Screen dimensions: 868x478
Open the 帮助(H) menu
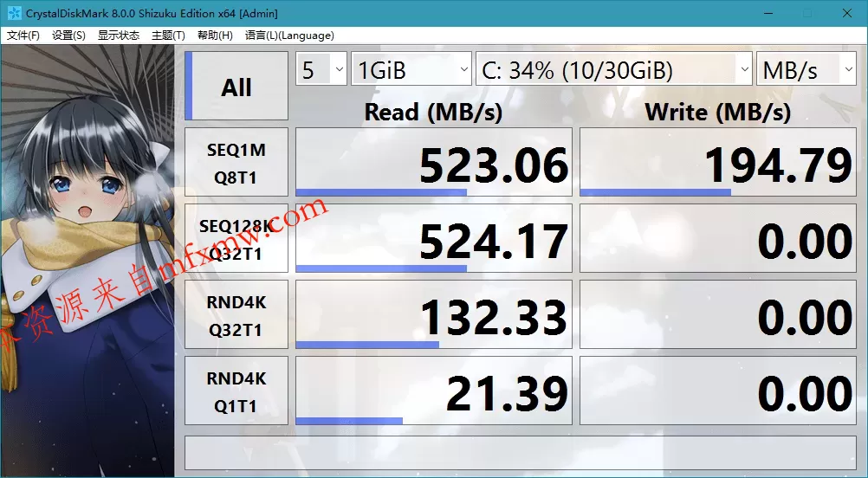215,36
